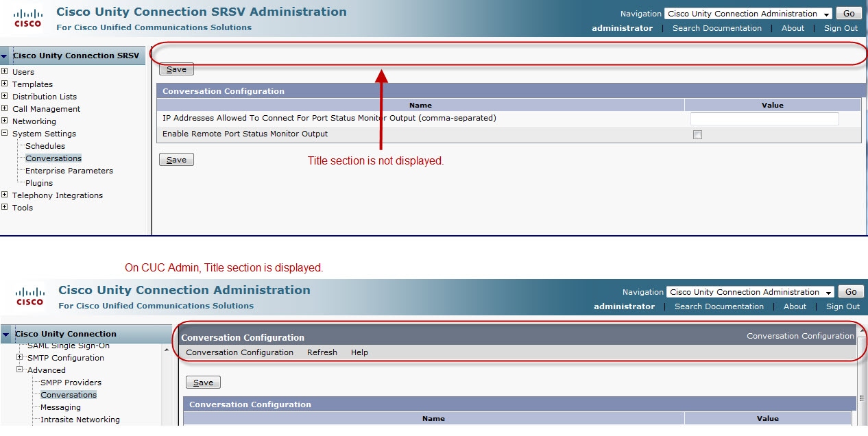Click the Cisco logo in CUC Admin header
868x436 pixels.
tap(30, 296)
